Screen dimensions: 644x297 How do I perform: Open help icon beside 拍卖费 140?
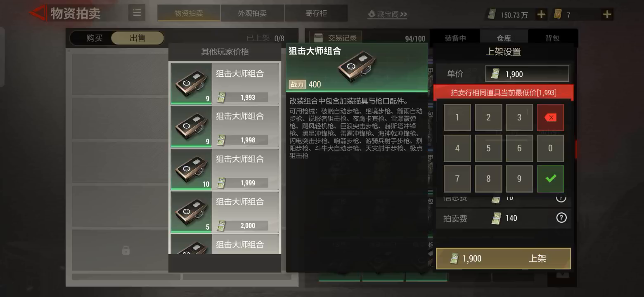561,218
